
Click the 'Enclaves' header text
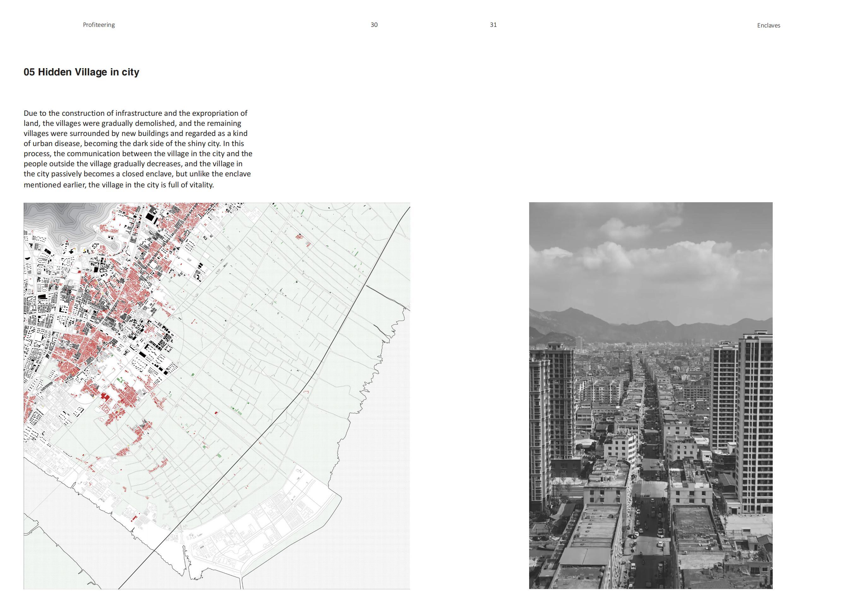tap(768, 25)
